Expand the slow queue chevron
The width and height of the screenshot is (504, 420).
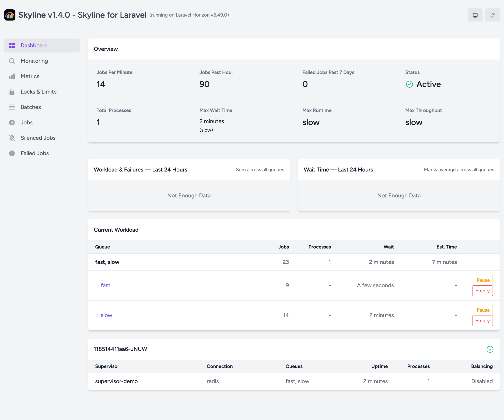[98, 316]
